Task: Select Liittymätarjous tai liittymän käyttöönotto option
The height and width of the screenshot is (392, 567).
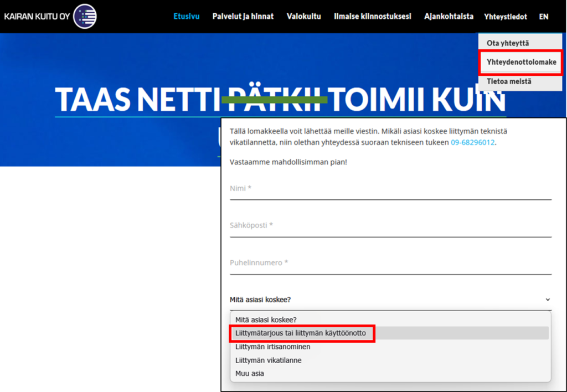Action: tap(300, 333)
